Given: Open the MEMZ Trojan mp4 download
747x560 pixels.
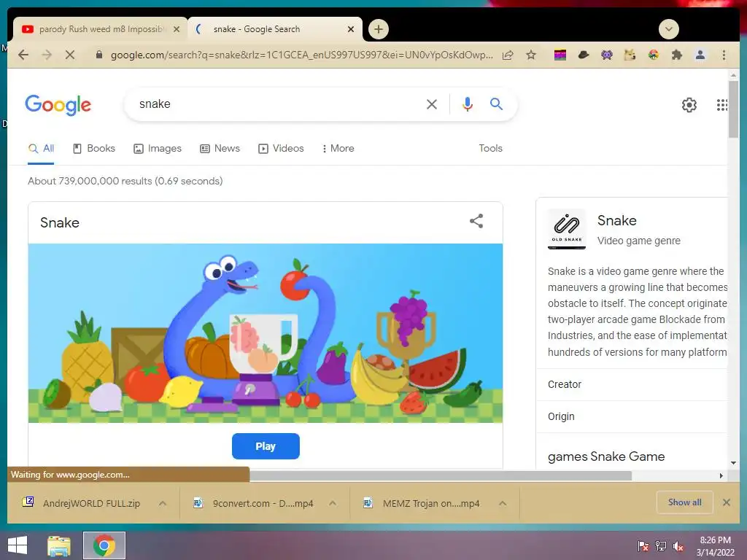Looking at the screenshot, I should click(422, 503).
